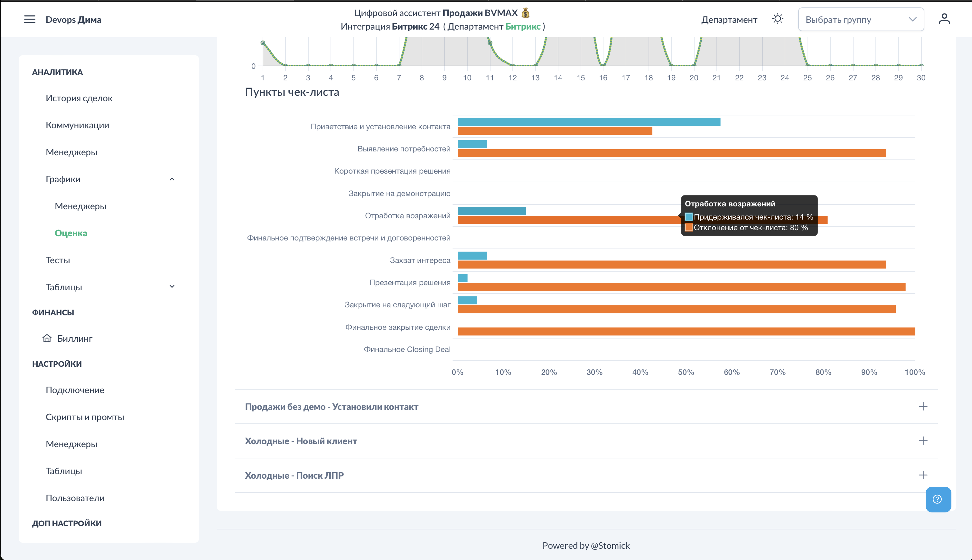The image size is (972, 560).
Task: Collapse the Графики submenu chevron
Action: [172, 179]
